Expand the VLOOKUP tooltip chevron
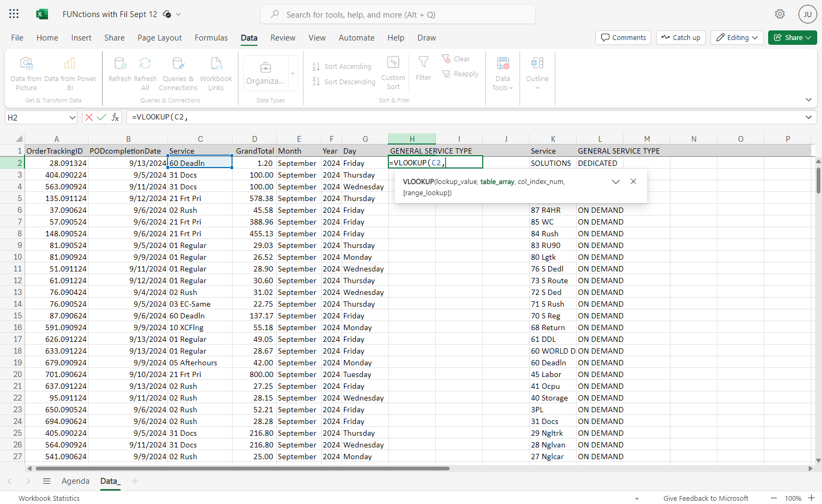Viewport: 822px width, 504px height. [x=616, y=181]
